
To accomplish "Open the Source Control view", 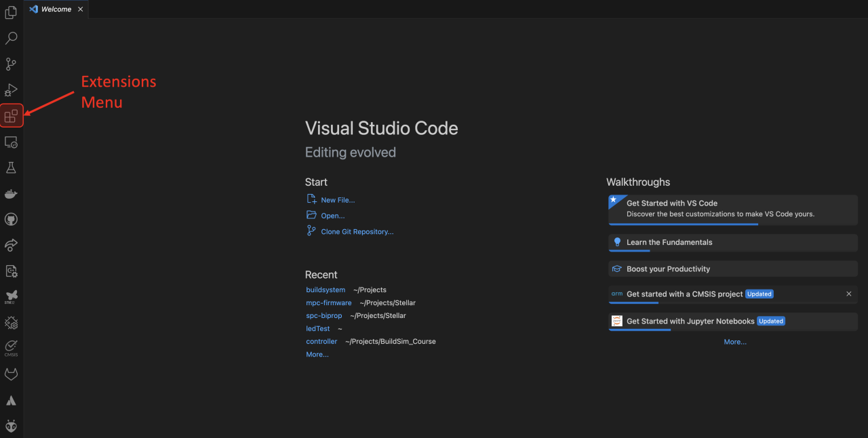I will 11,64.
